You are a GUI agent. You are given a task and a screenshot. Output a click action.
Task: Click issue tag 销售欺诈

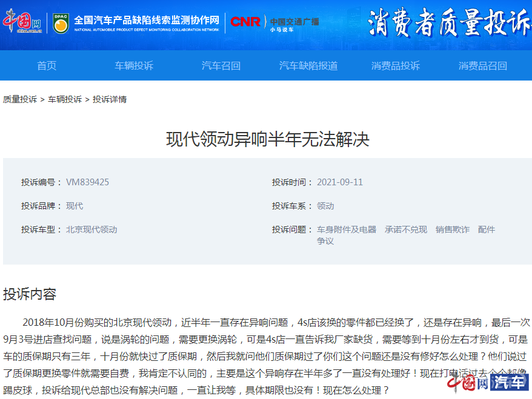[453, 230]
